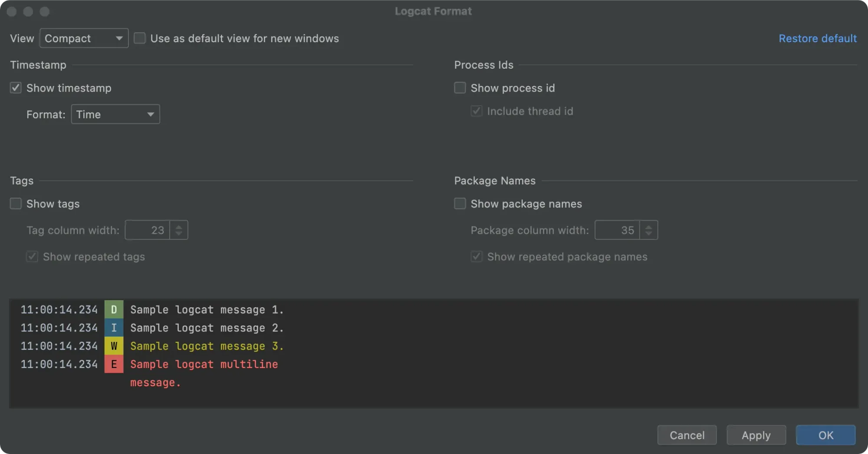Decrease tag column width with down arrow
Image resolution: width=868 pixels, height=454 pixels.
click(179, 234)
